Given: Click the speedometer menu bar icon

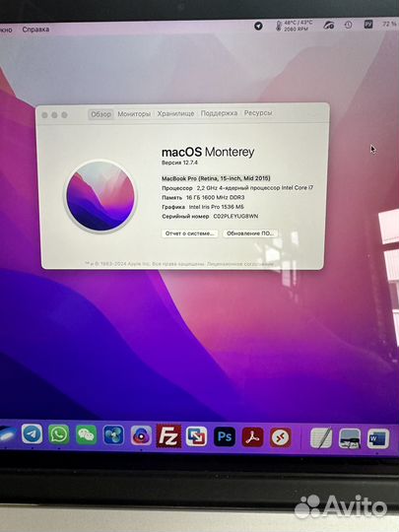Looking at the screenshot, I should (x=328, y=25).
